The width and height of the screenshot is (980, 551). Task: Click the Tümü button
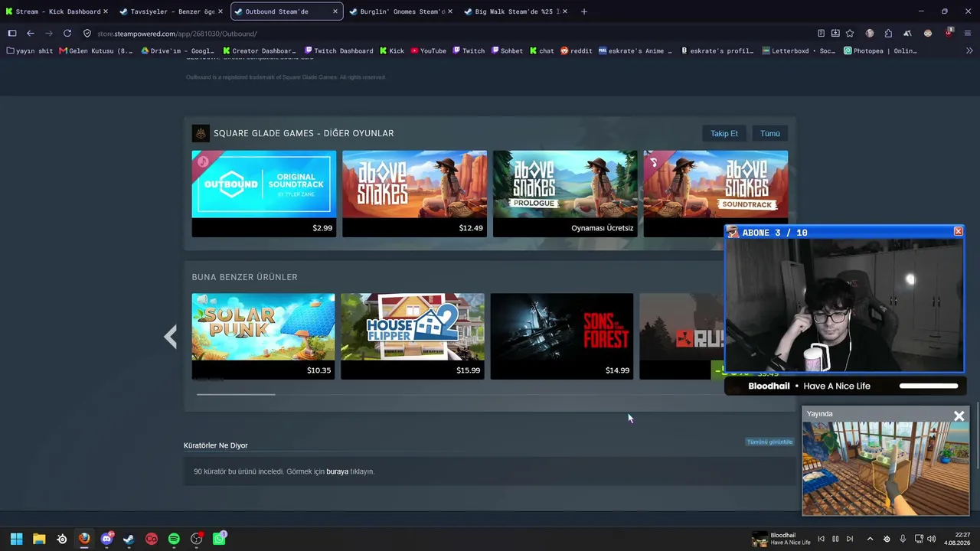pos(770,133)
